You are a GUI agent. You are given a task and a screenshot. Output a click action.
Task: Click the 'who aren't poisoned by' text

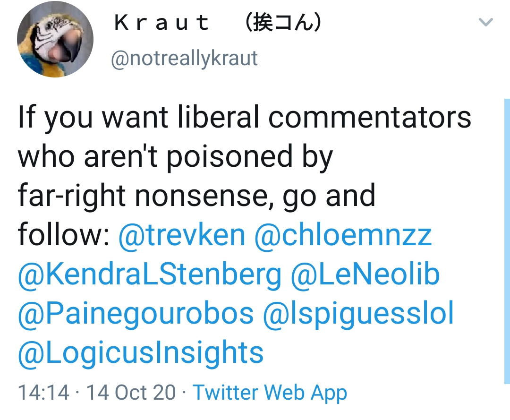175,156
